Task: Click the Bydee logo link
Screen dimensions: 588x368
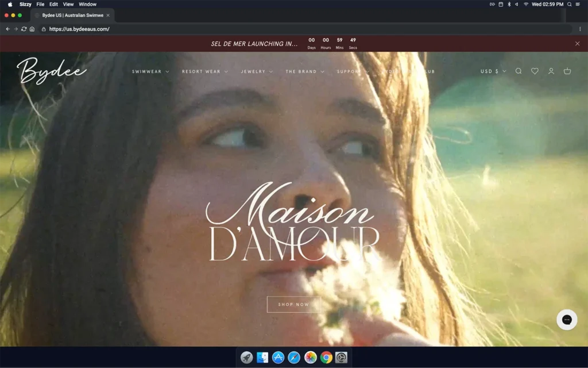Action: [x=52, y=71]
